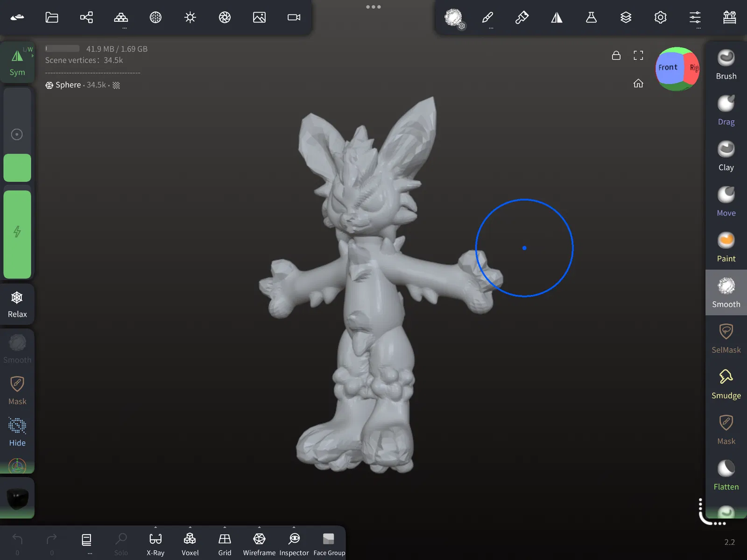Open the Files folder menu
This screenshot has width=747, height=560.
coord(52,18)
